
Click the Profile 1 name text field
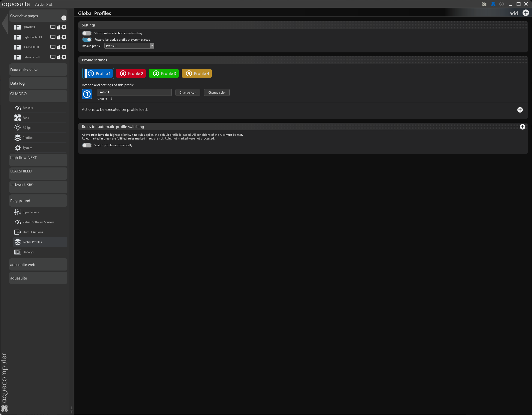pos(134,92)
